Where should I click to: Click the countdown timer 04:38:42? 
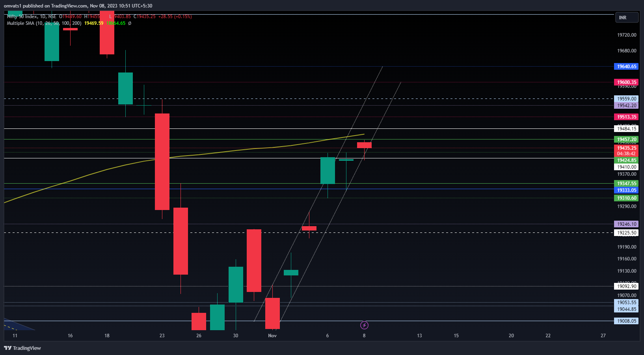coord(626,154)
